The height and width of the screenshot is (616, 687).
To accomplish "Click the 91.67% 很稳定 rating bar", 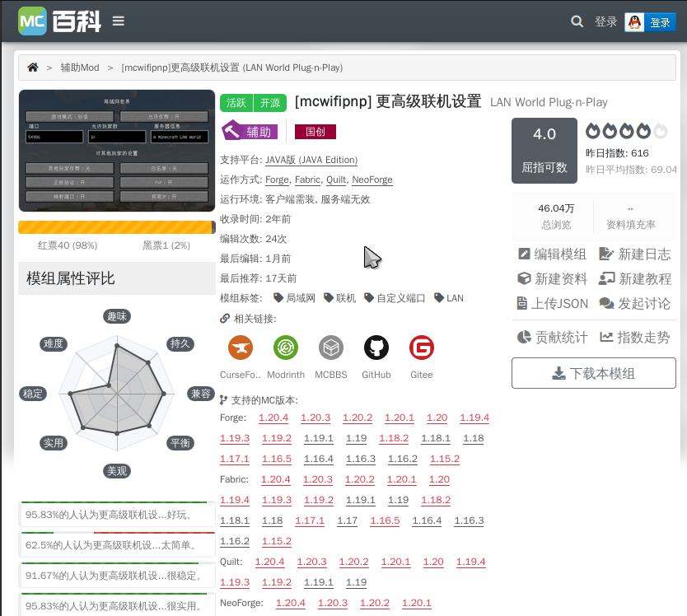I will click(117, 575).
